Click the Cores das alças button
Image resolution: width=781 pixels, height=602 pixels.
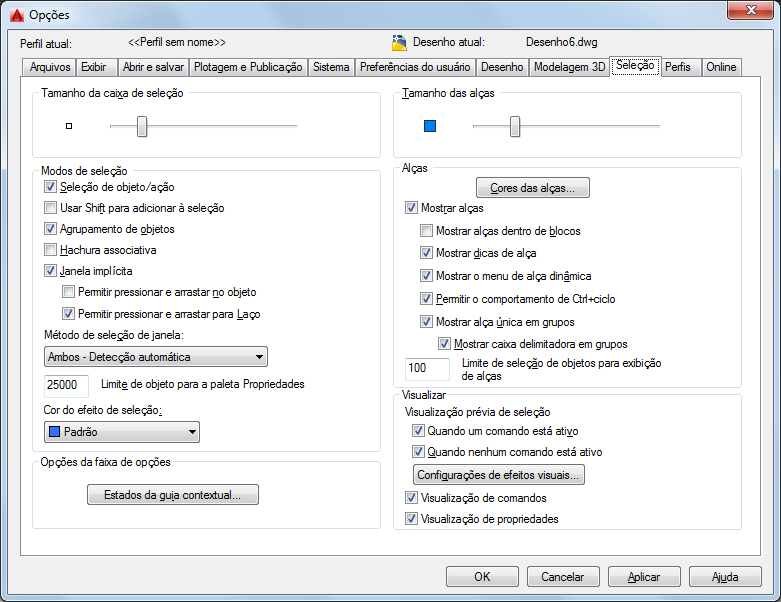[x=532, y=188]
